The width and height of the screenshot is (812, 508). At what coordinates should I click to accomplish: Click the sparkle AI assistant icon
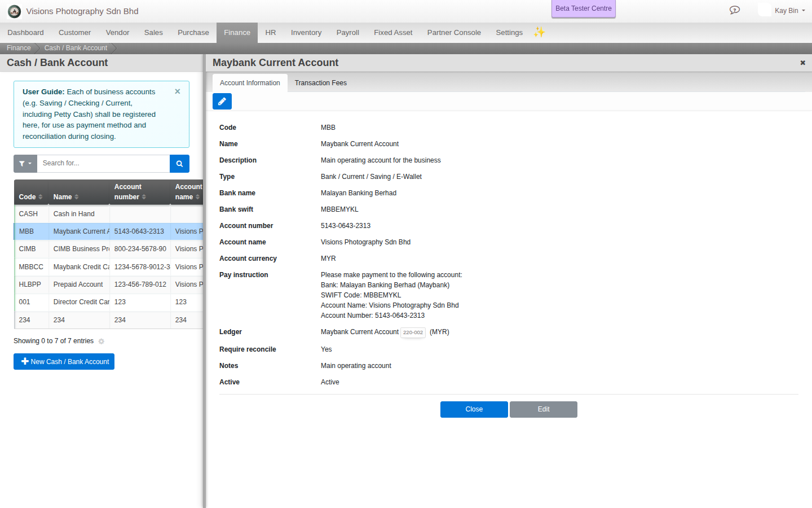click(x=539, y=32)
